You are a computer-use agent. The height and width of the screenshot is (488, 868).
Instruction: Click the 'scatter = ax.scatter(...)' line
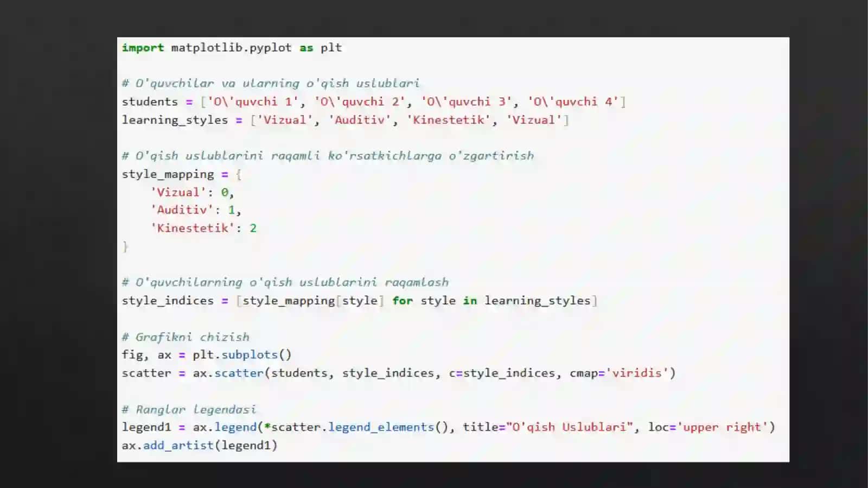pos(399,373)
